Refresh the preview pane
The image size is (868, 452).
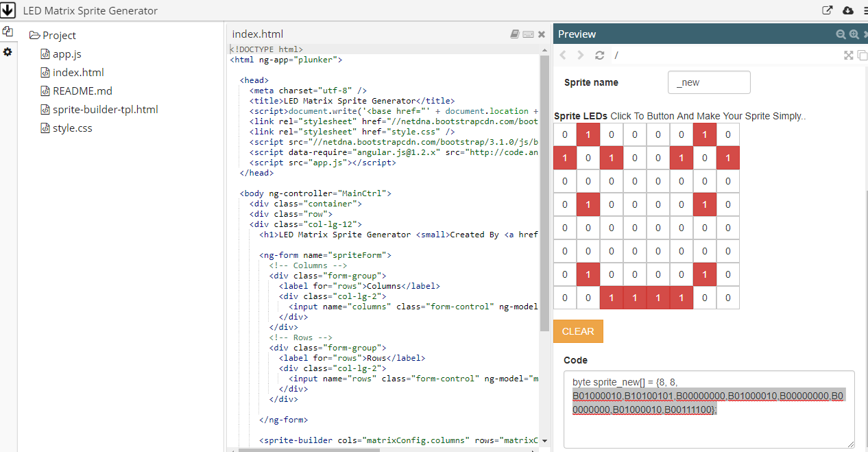pos(600,56)
